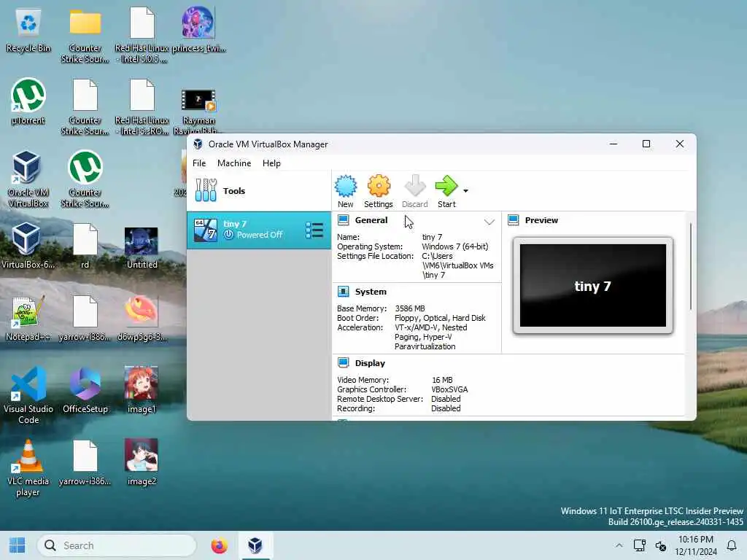Viewport: 747px width, 560px height.
Task: Click the Preview section header icon
Action: 513,220
